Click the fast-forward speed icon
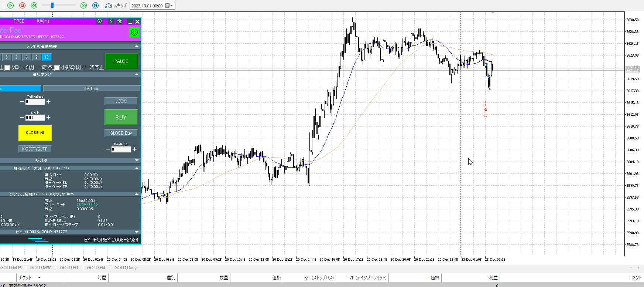Viewport: 644px width, 287px height. click(x=83, y=5)
